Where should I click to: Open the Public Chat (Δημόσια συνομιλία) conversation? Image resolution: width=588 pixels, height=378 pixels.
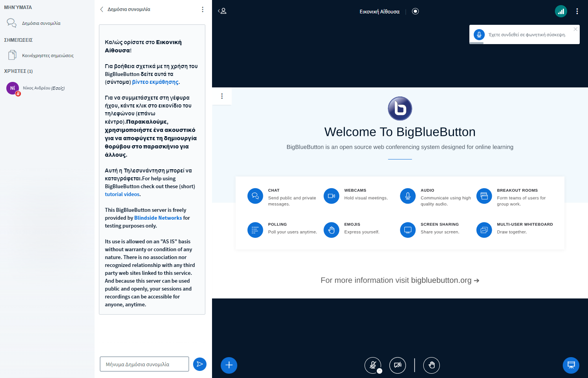point(47,23)
